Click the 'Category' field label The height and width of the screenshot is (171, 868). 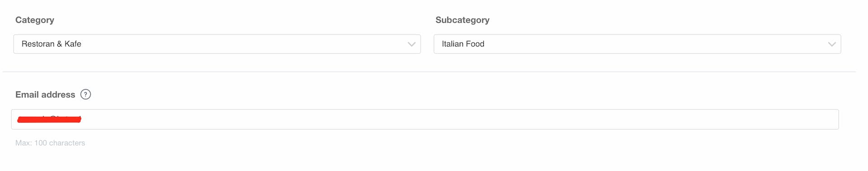click(35, 20)
